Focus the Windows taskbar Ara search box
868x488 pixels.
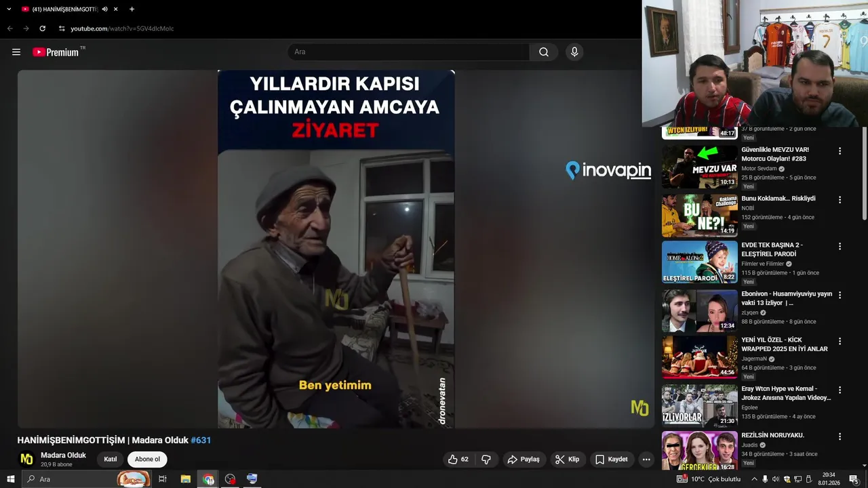tap(87, 479)
